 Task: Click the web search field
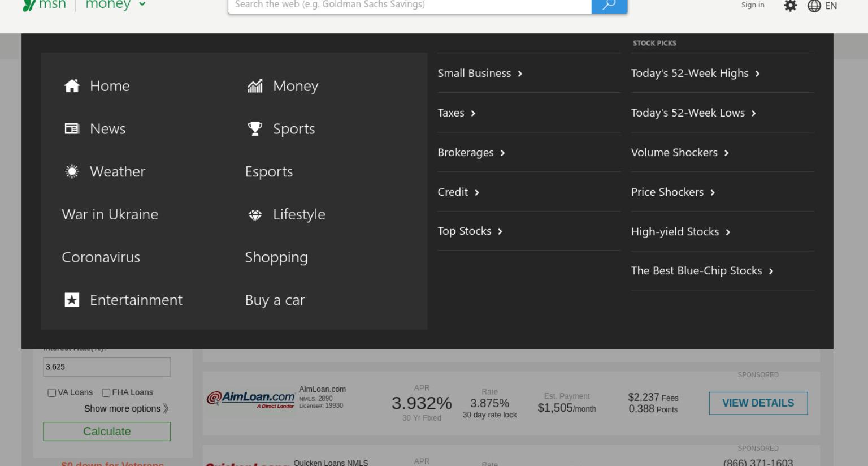click(410, 5)
